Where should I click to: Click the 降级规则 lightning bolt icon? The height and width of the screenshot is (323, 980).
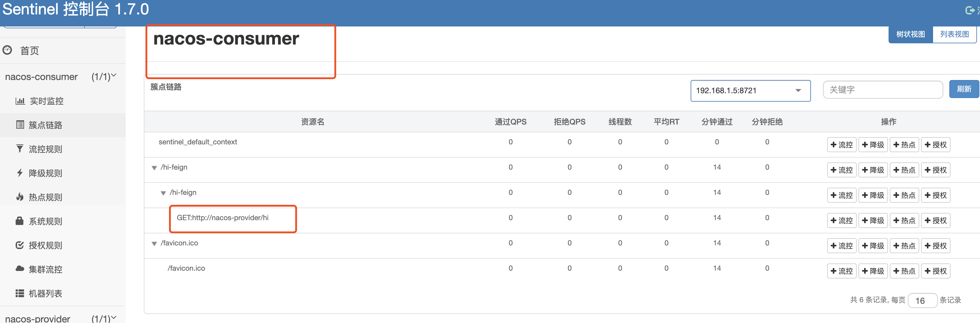pos(20,173)
